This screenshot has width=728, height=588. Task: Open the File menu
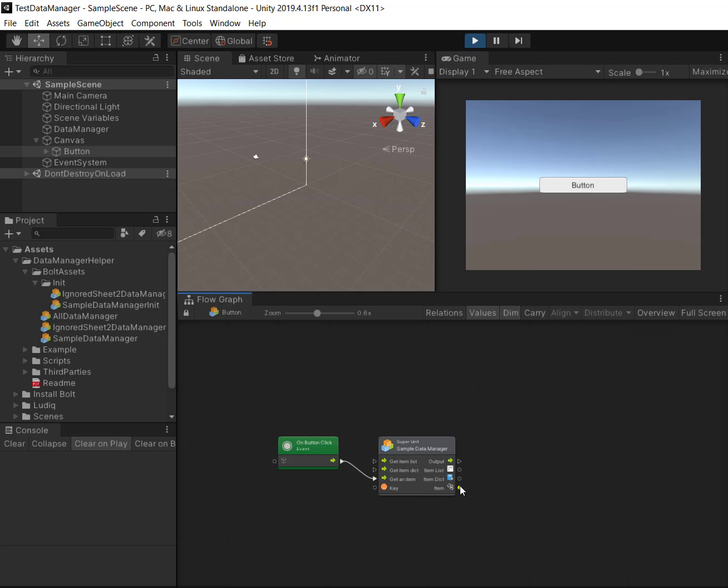coord(10,23)
